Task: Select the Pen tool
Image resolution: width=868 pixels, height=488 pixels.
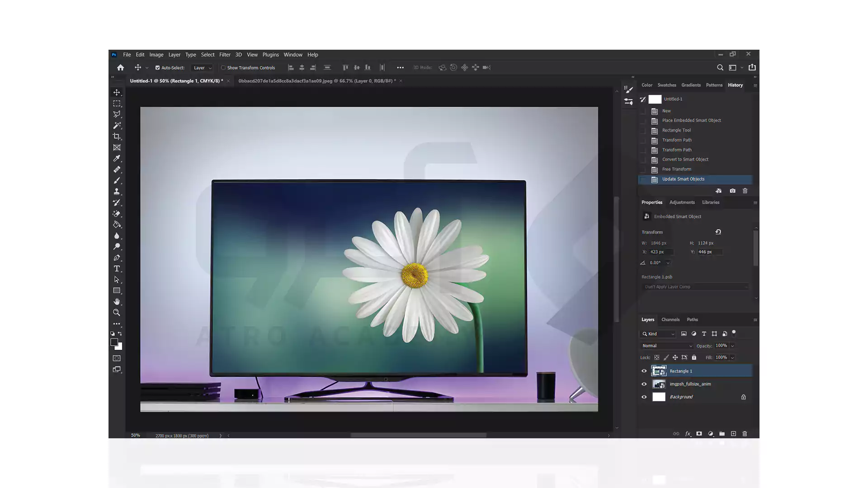Action: click(117, 258)
